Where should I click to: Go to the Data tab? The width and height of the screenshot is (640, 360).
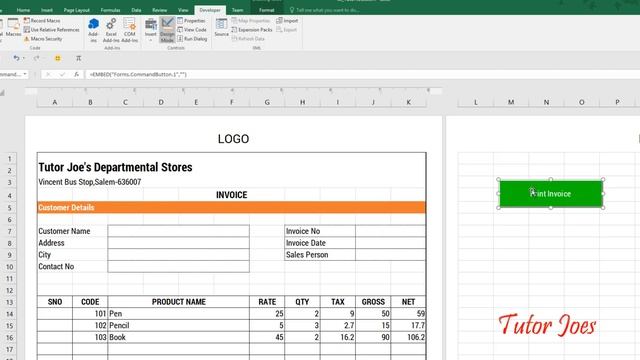coord(136,10)
